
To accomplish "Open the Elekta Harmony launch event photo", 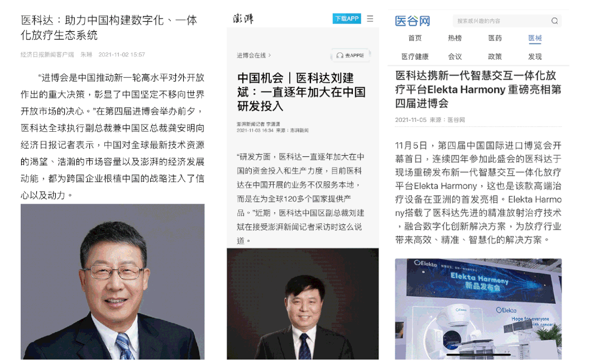I will (x=478, y=309).
